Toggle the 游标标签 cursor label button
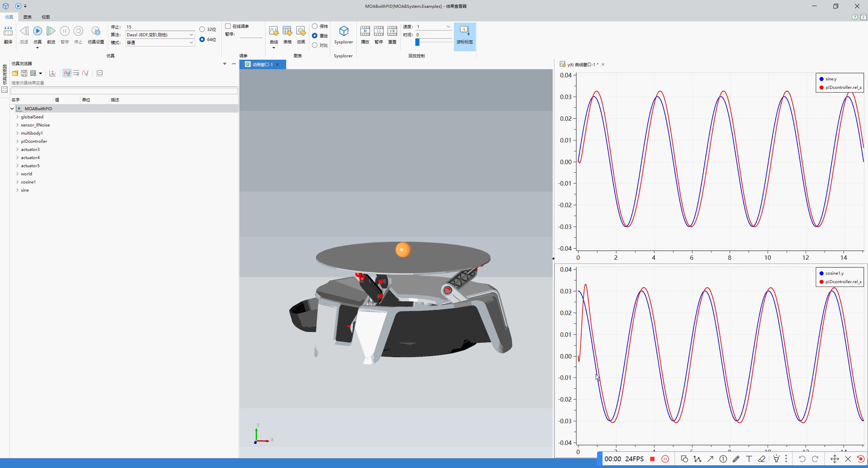The image size is (868, 468). pyautogui.click(x=465, y=36)
